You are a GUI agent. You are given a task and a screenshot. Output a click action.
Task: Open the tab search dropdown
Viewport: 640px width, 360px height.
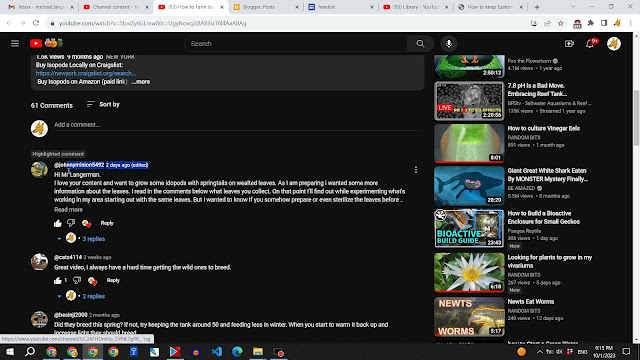pos(573,7)
